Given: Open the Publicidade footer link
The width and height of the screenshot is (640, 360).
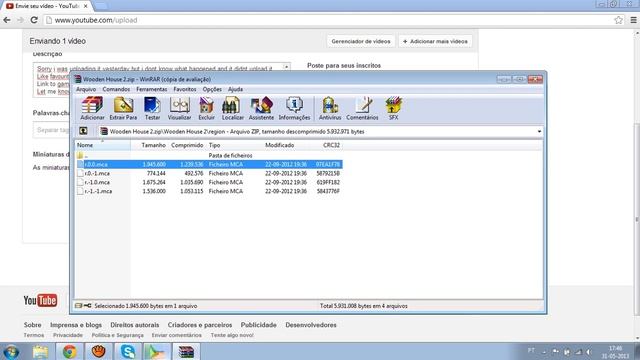Looking at the screenshot, I should click(258, 325).
